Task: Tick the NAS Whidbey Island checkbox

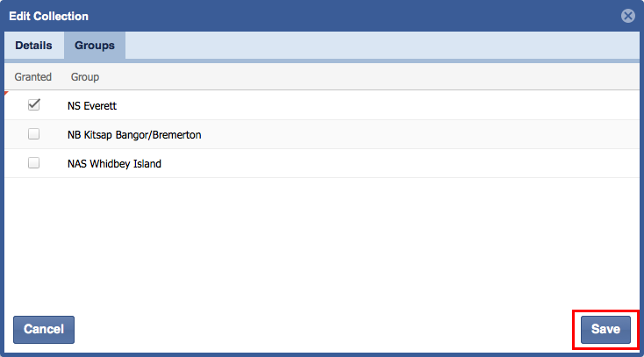Action: tap(34, 163)
